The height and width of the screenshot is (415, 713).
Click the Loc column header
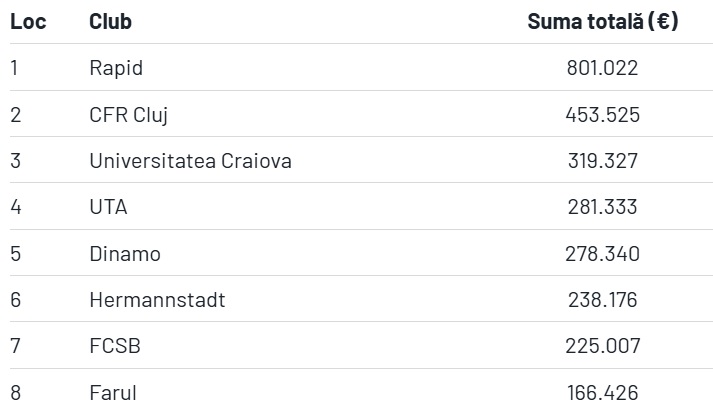click(x=28, y=21)
